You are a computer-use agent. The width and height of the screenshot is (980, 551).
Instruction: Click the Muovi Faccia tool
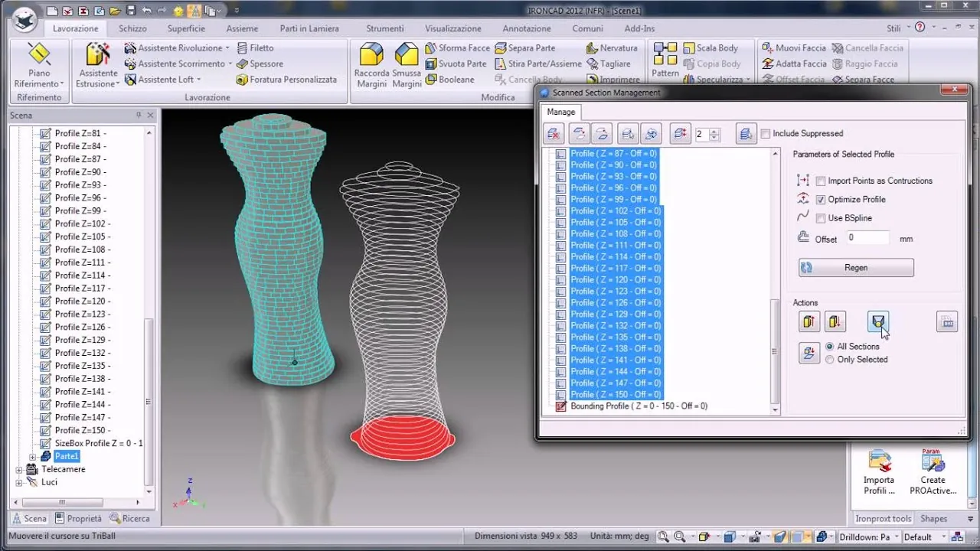[x=793, y=47]
